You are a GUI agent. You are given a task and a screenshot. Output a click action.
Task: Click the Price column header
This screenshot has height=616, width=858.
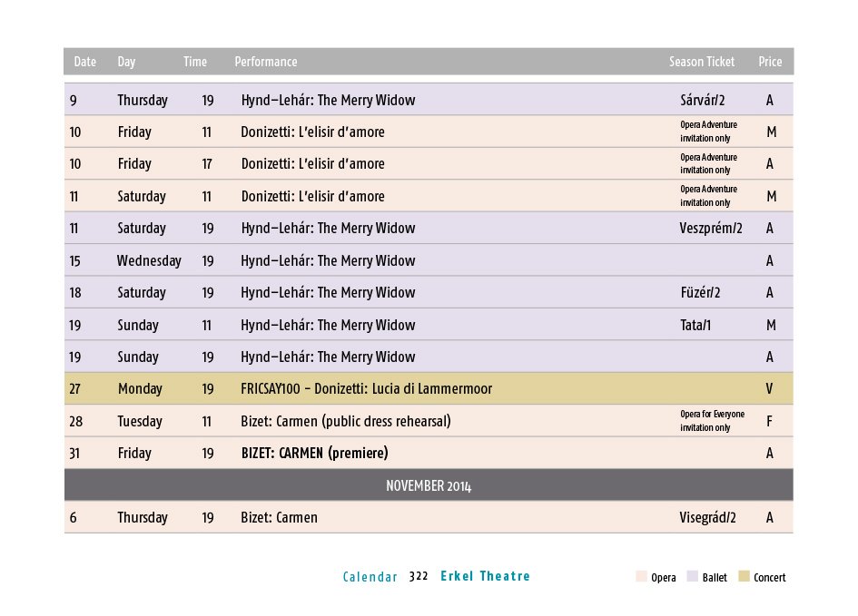click(x=770, y=62)
